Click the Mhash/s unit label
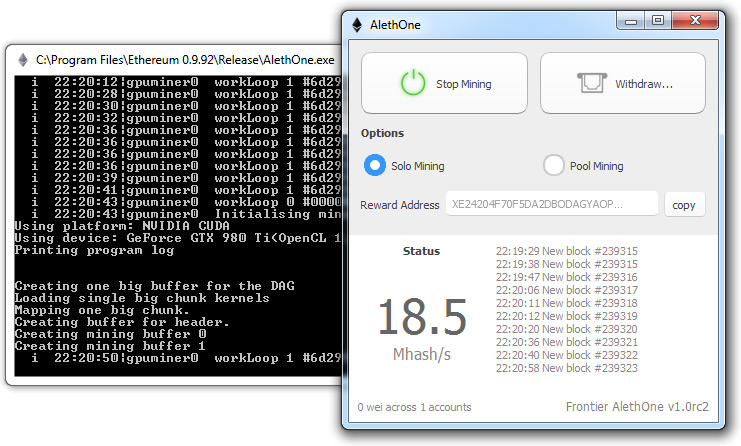 [422, 354]
